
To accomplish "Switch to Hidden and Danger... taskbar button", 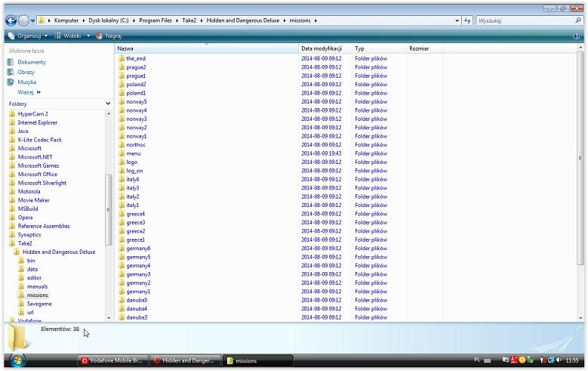I will (x=185, y=360).
